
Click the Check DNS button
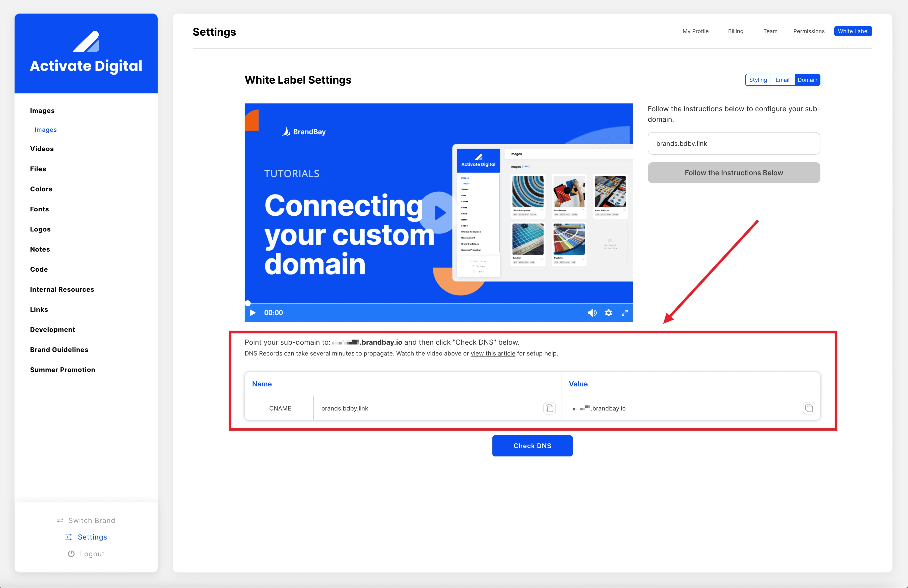[532, 446]
